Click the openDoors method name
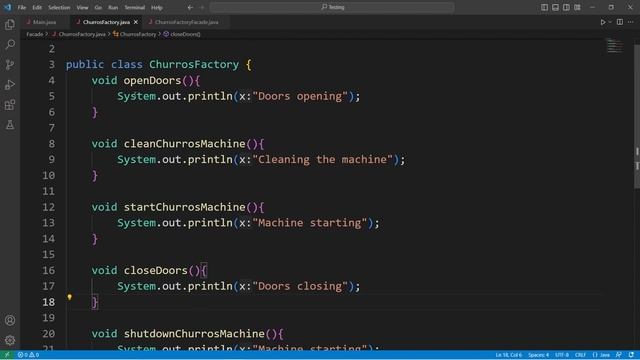 click(152, 80)
